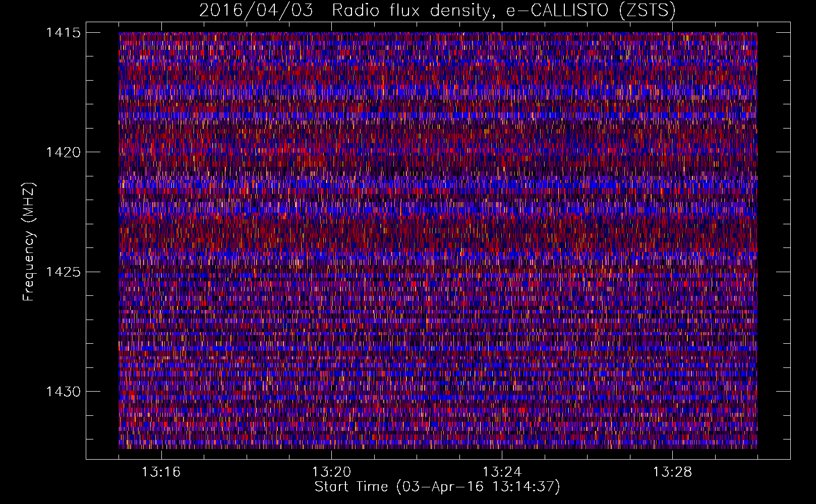Image resolution: width=816 pixels, height=504 pixels.
Task: Select the 1415 frequency axis label
Action: pos(63,33)
